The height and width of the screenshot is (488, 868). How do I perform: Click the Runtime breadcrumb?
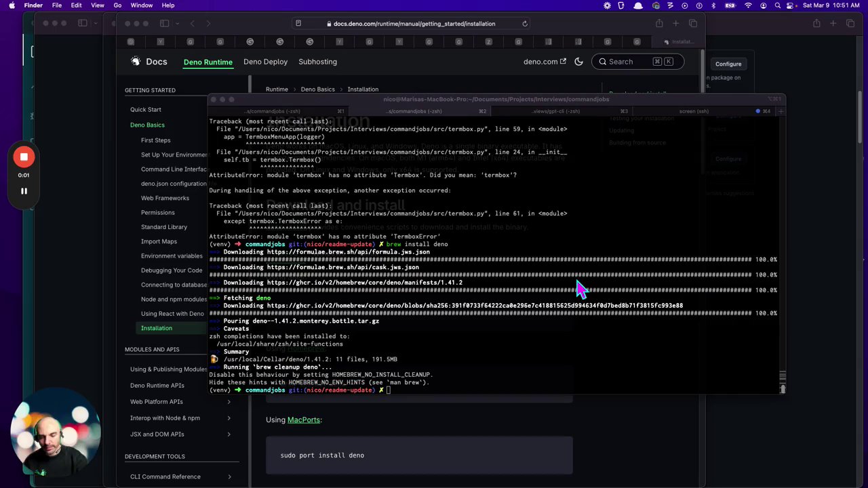tap(277, 89)
